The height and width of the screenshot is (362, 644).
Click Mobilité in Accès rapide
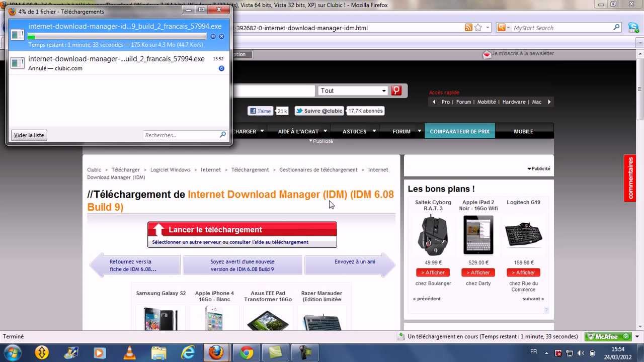[x=487, y=102]
